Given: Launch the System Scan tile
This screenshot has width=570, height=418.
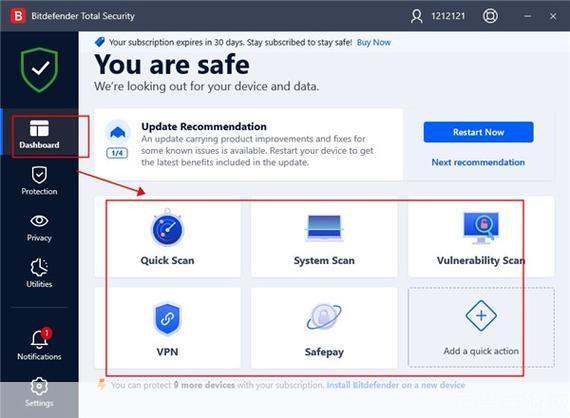Looking at the screenshot, I should click(324, 237).
